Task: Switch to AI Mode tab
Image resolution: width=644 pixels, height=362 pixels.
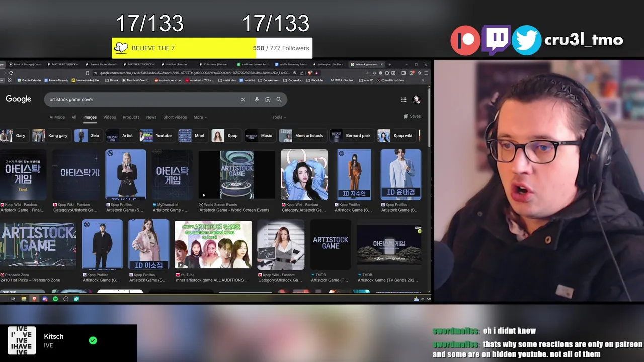Action: pyautogui.click(x=57, y=117)
